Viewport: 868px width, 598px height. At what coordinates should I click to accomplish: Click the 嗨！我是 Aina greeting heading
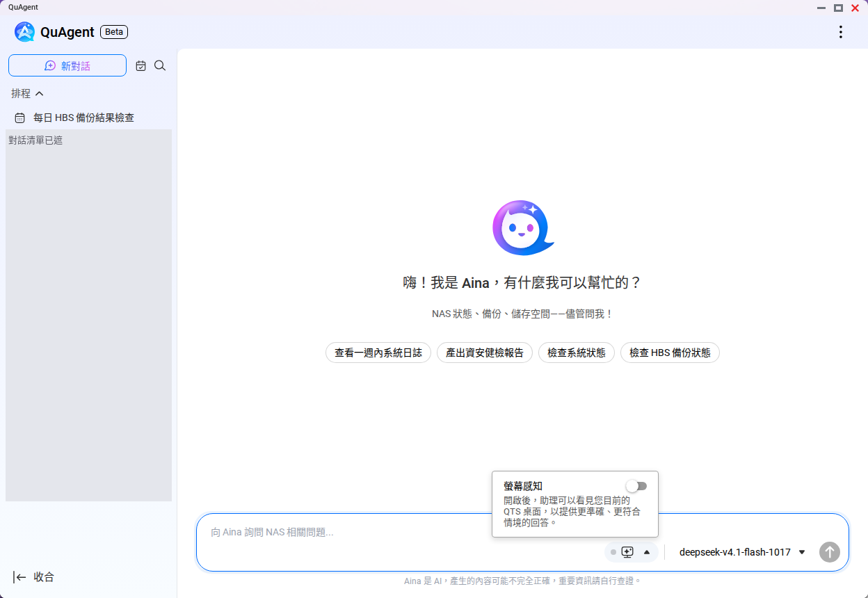point(522,283)
